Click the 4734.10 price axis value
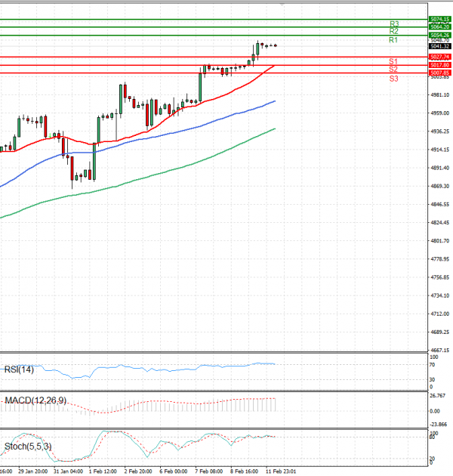 pyautogui.click(x=440, y=295)
